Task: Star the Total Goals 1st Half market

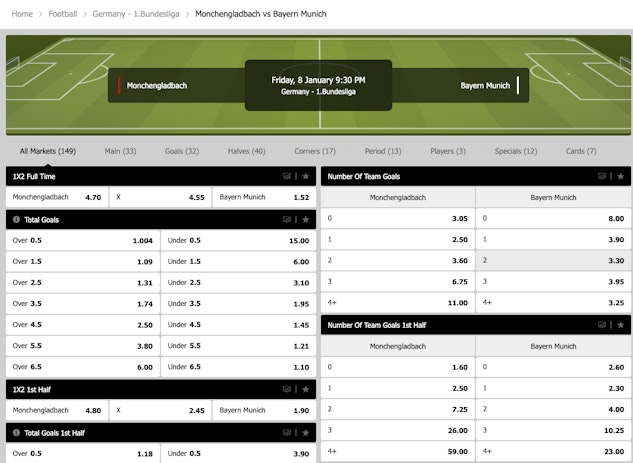Action: coord(306,433)
